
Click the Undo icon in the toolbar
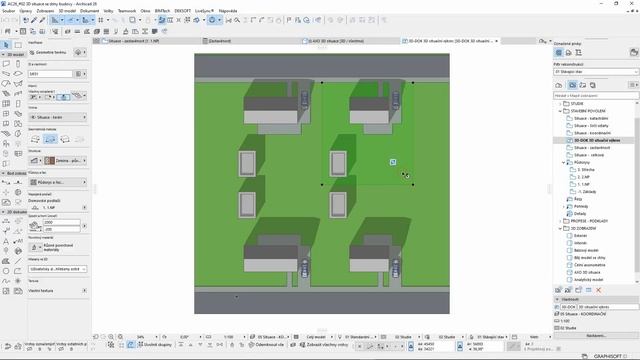6,20
